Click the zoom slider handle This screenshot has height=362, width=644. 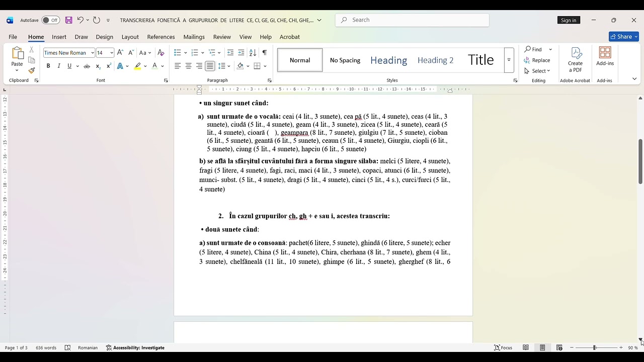[595, 347]
